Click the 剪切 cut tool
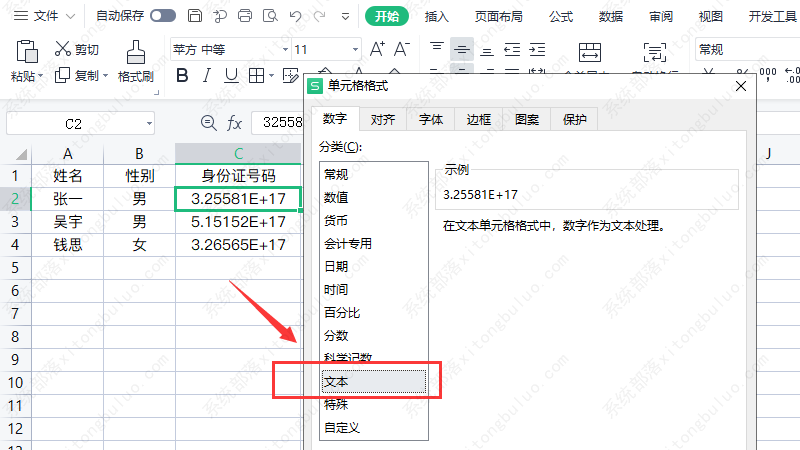Screen dimensions: 800x450 [x=76, y=49]
